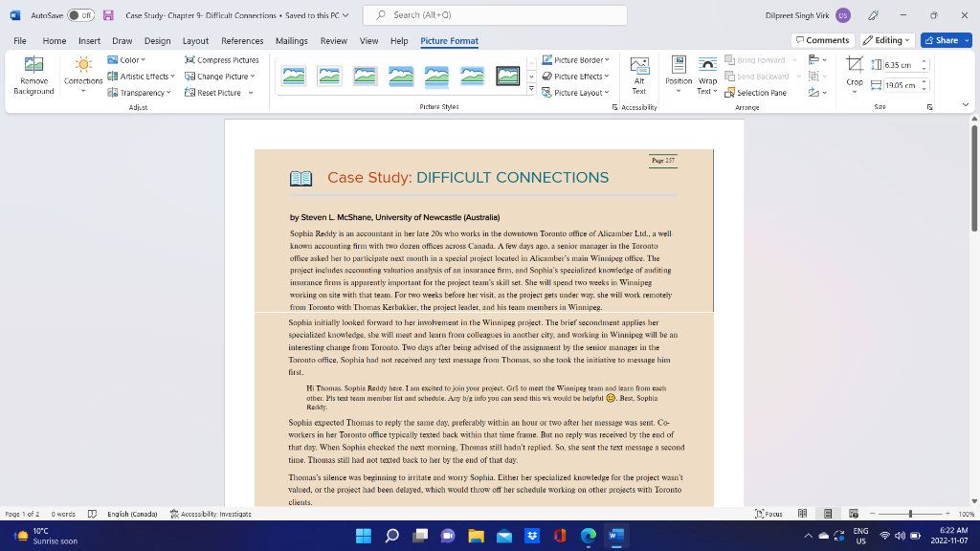Open the Corrections options
Screen dimensions: 980x551
click(83, 76)
